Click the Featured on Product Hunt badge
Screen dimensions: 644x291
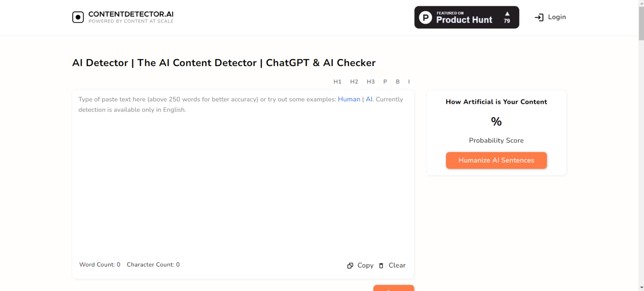coord(467,17)
